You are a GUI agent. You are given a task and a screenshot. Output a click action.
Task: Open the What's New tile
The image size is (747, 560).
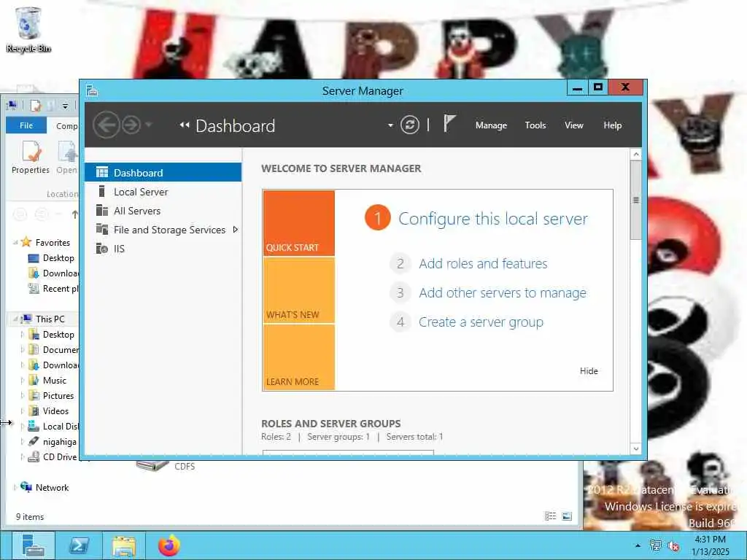pyautogui.click(x=298, y=290)
